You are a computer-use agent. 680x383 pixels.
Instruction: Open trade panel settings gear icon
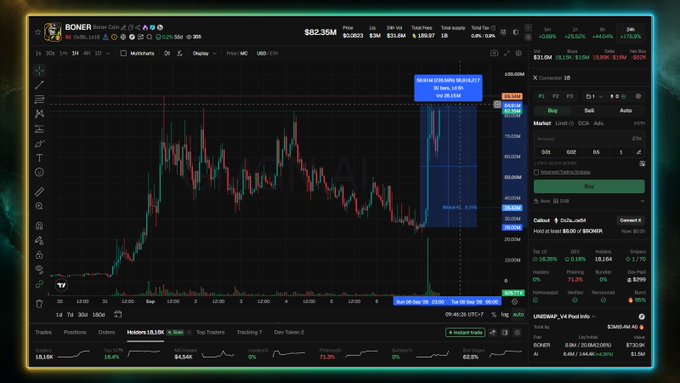[638, 96]
